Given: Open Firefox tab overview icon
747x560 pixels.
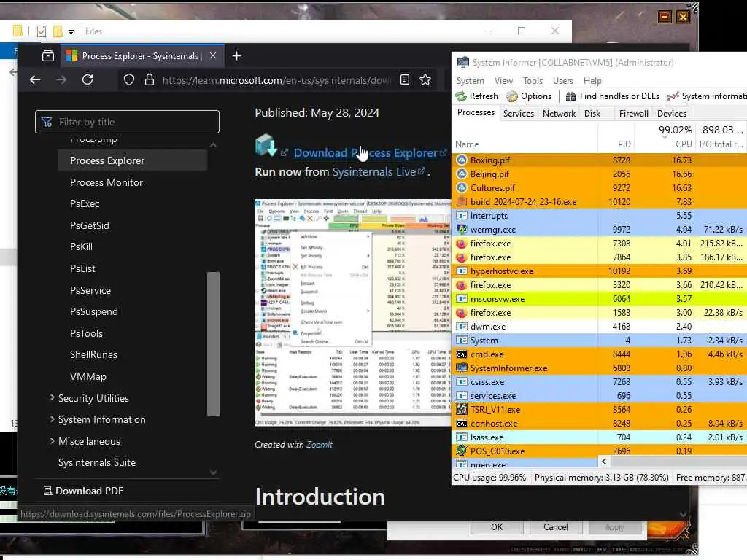Looking at the screenshot, I should click(48, 56).
